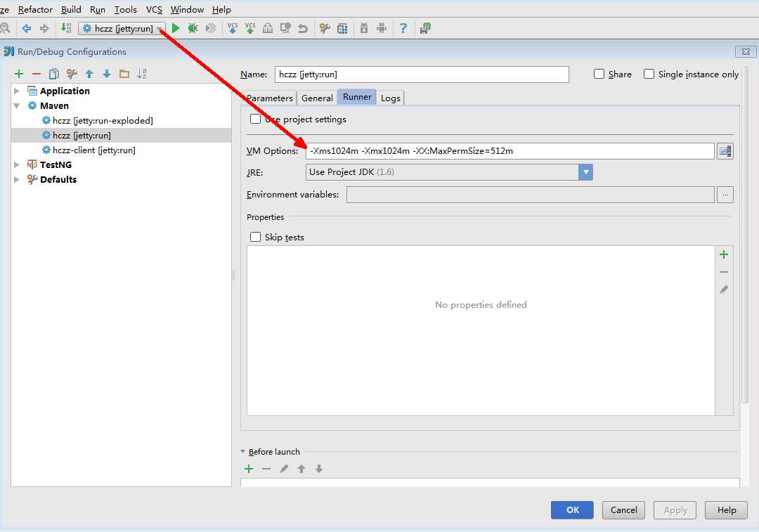759x532 pixels.
Task: Tick the Share checkbox
Action: tap(599, 74)
